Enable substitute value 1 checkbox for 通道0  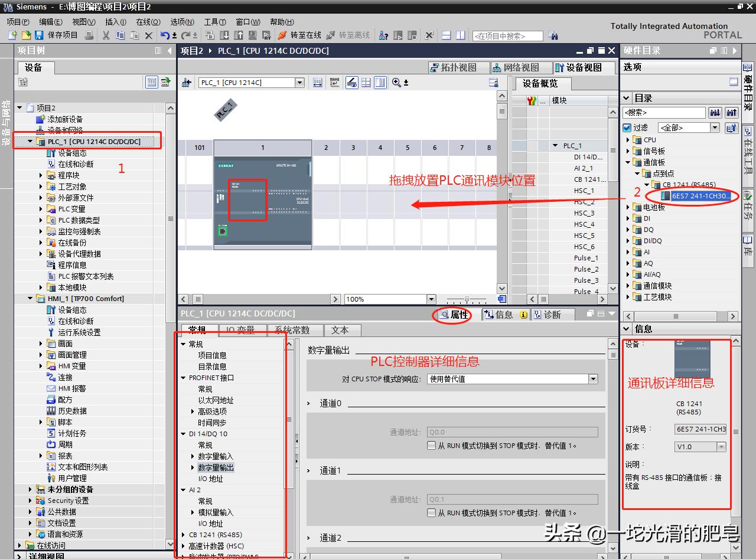coord(432,446)
